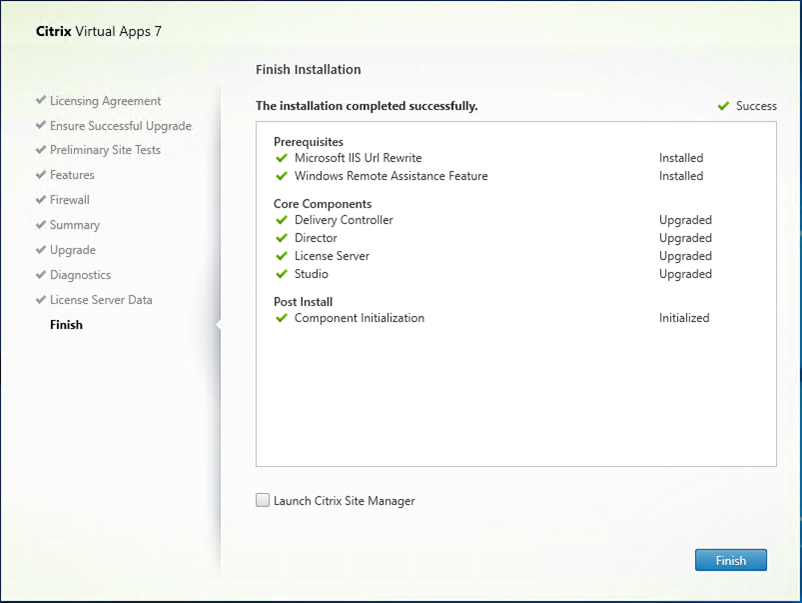Click checkmark beside Microsoft IIS Url Rewrite
Image resolution: width=802 pixels, height=603 pixels.
pos(281,158)
